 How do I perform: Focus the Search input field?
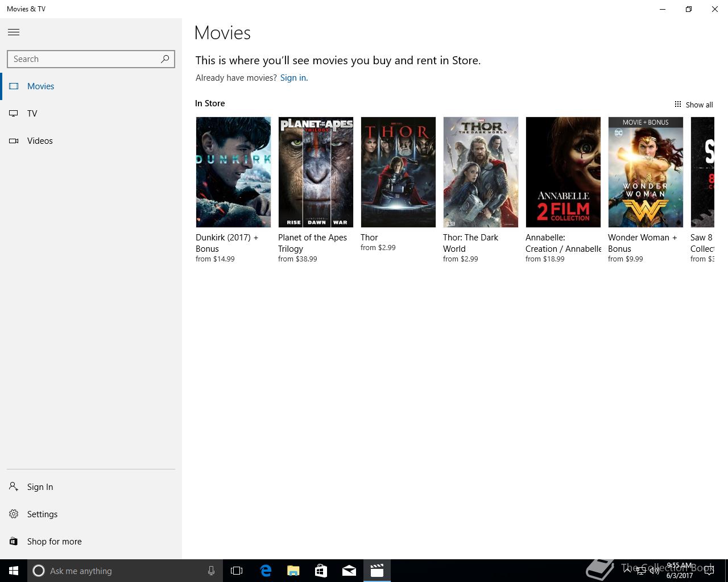tap(91, 59)
